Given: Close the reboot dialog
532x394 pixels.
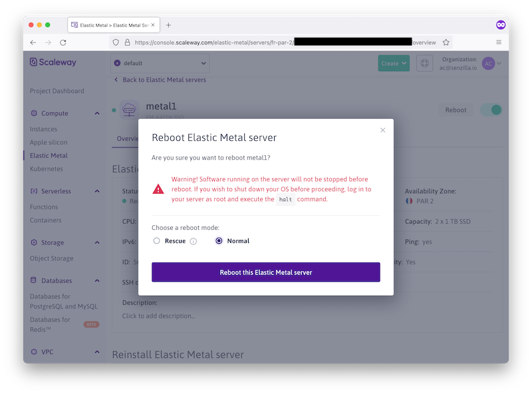Looking at the screenshot, I should 383,130.
